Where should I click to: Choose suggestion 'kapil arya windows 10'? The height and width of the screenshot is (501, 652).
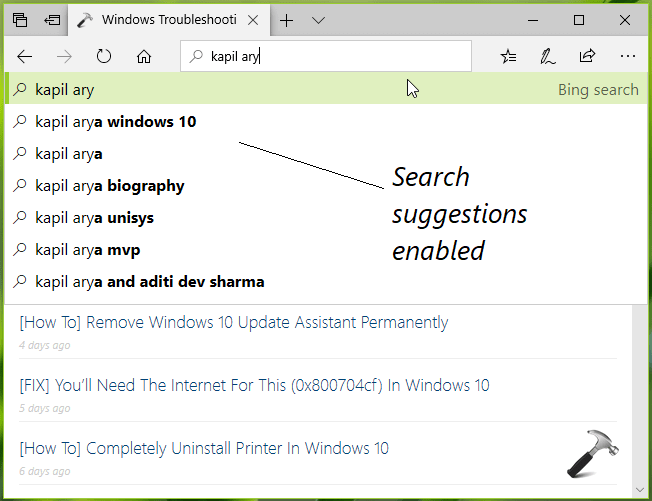click(326, 122)
